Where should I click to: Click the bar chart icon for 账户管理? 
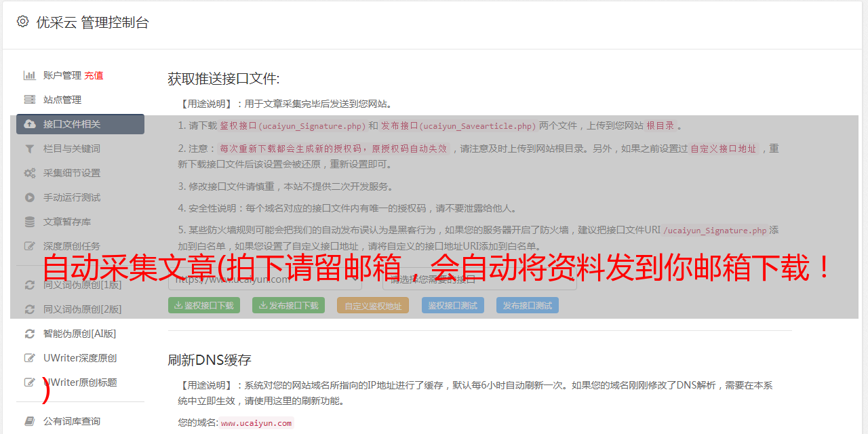[x=30, y=75]
